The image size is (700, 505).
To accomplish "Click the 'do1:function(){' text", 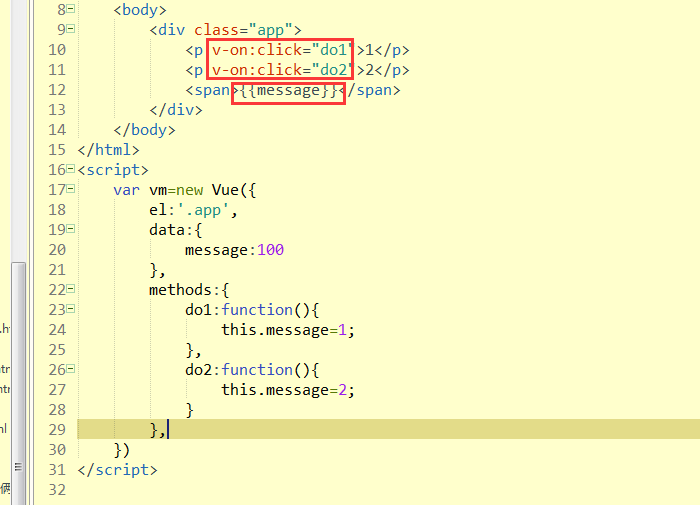I will tap(252, 310).
